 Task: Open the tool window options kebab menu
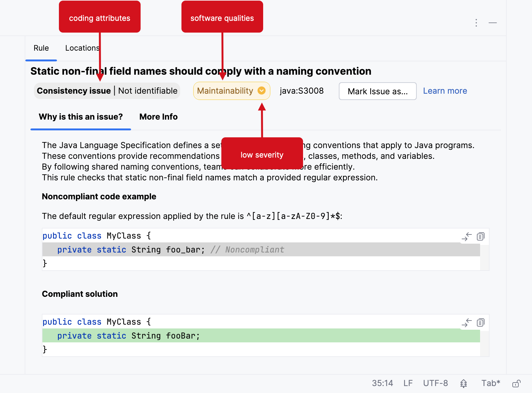coord(476,23)
